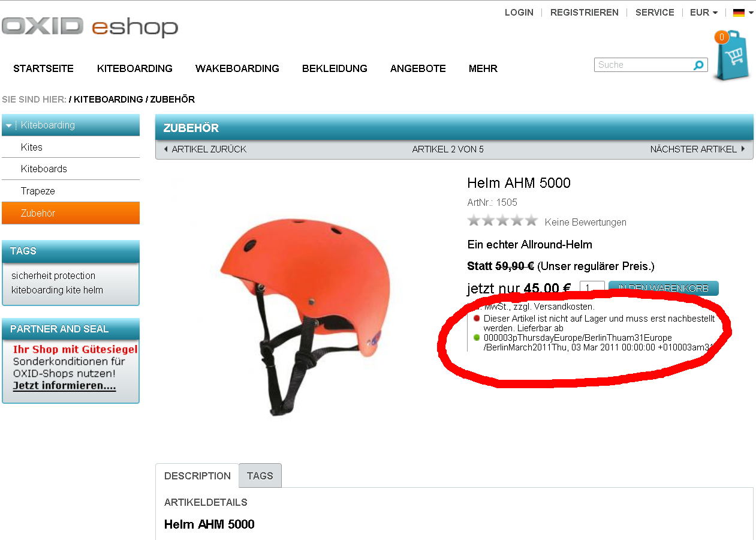Go to next article arrow
Image resolution: width=756 pixels, height=540 pixels.
coord(743,149)
